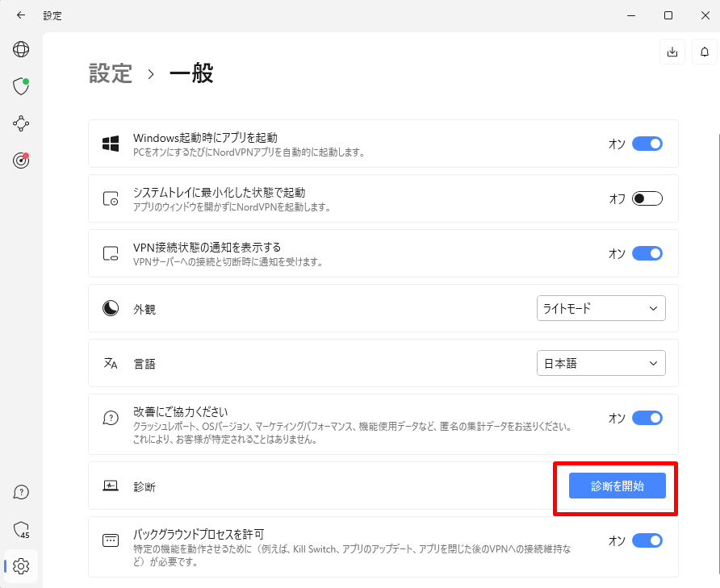This screenshot has width=720, height=588.
Task: Minimize the settings window
Action: point(631,15)
